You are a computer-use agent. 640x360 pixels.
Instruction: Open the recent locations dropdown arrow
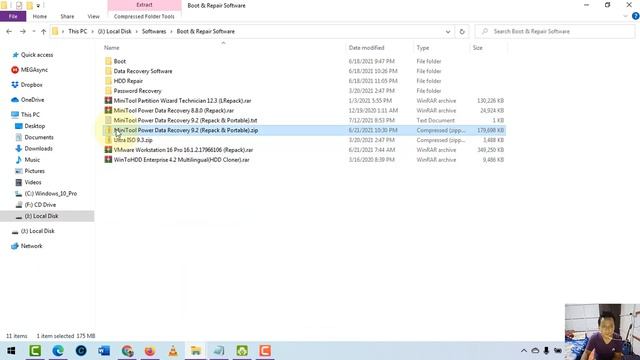34,31
